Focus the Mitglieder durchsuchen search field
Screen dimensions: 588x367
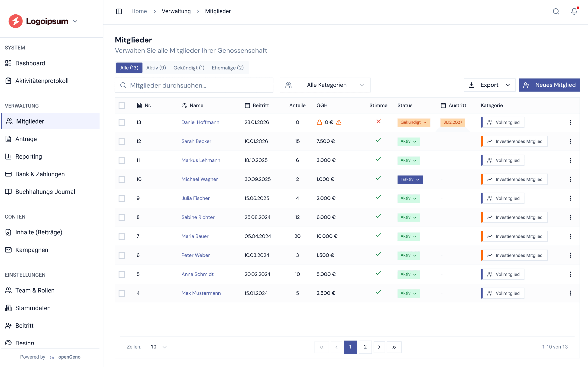pos(194,85)
